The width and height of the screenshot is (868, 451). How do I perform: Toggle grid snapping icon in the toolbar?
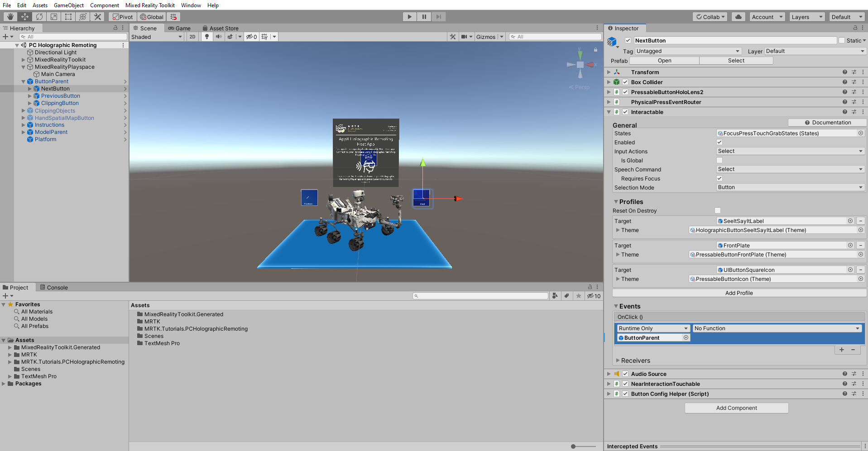[173, 17]
